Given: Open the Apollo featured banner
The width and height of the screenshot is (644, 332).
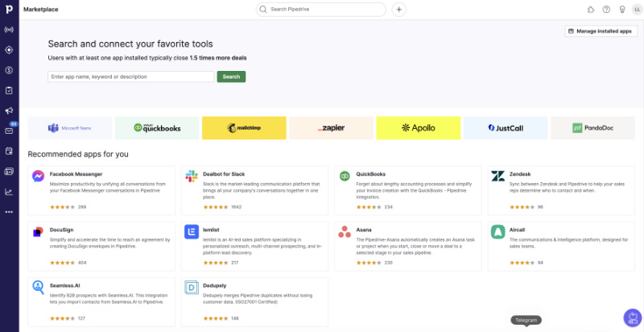Looking at the screenshot, I should tap(419, 128).
